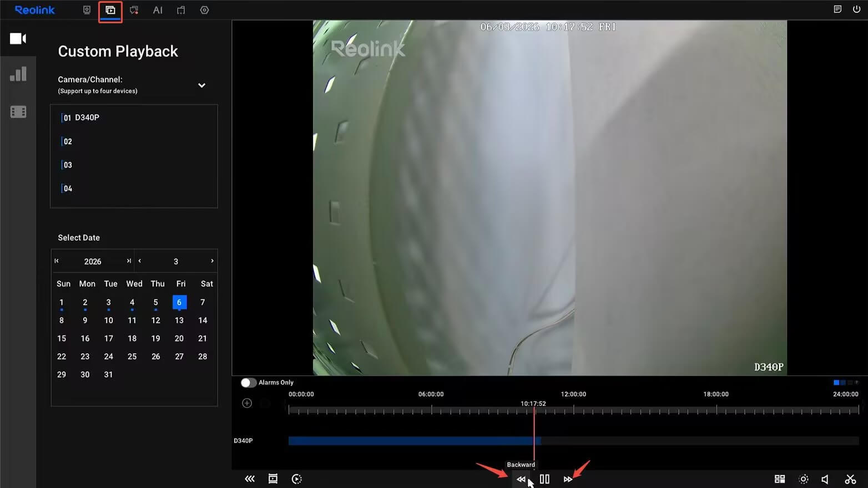This screenshot has width=868, height=488.
Task: Zoom the timeline with the plus icon
Action: click(x=246, y=403)
